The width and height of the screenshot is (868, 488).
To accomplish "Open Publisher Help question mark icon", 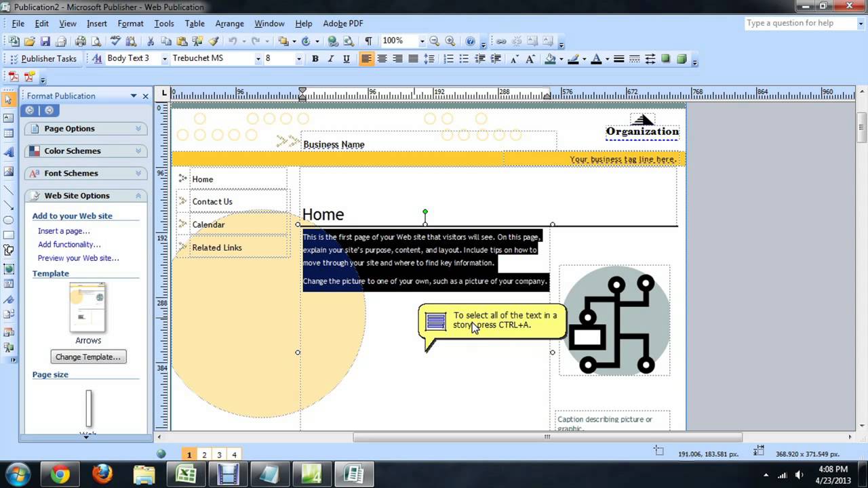I will [x=470, y=41].
